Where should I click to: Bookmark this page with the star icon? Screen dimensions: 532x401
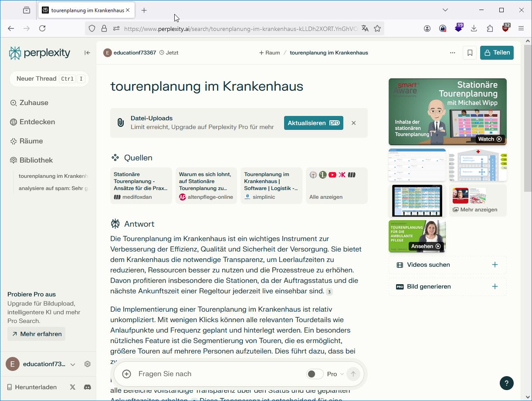point(377,28)
